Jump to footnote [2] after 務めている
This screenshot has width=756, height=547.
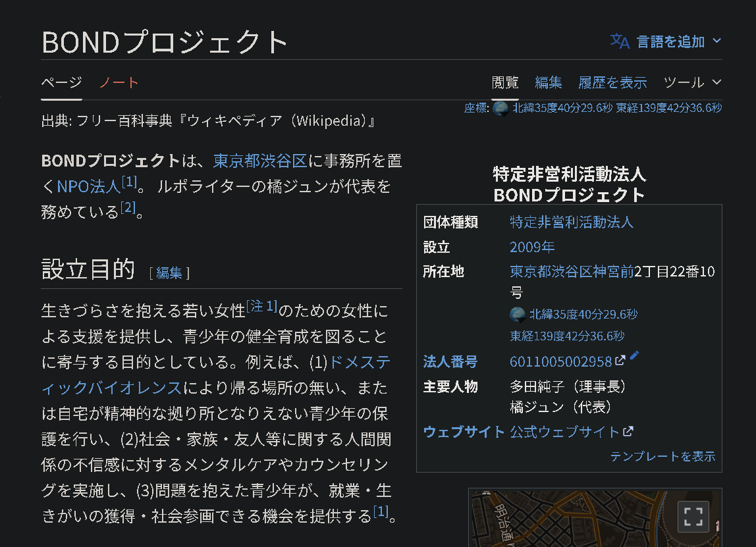(x=128, y=208)
